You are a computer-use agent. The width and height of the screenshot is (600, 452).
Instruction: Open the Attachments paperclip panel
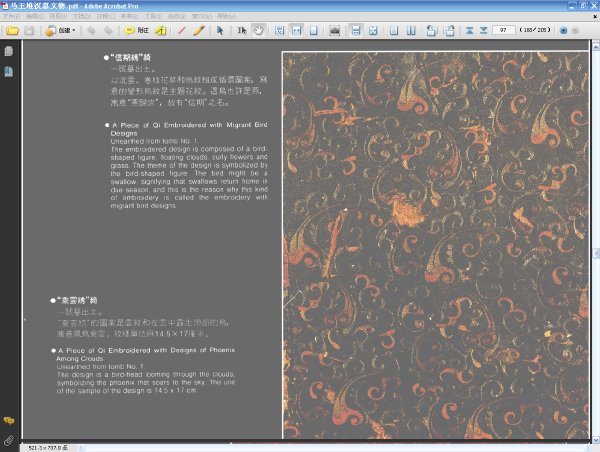point(8,441)
